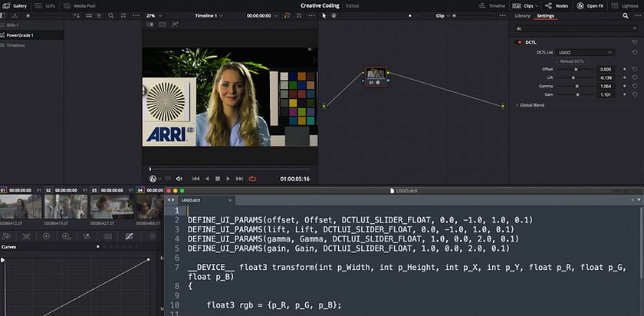Toggle the Open FX panel

pyautogui.click(x=590, y=6)
